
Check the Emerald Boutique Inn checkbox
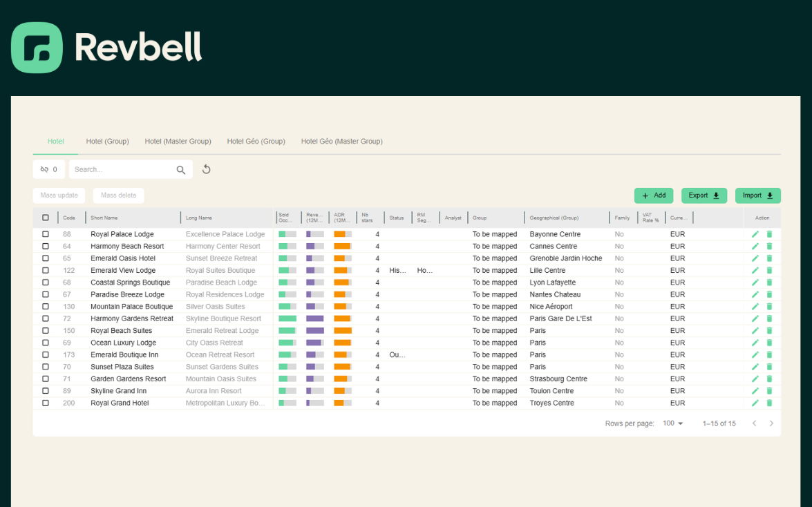coord(46,355)
